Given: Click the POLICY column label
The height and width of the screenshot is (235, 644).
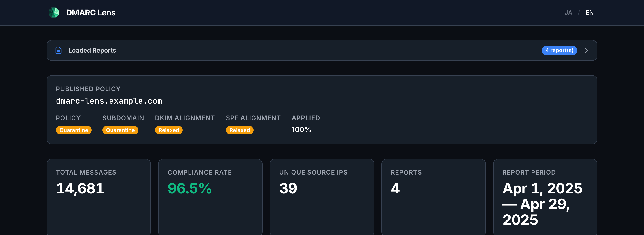Looking at the screenshot, I should 68,118.
